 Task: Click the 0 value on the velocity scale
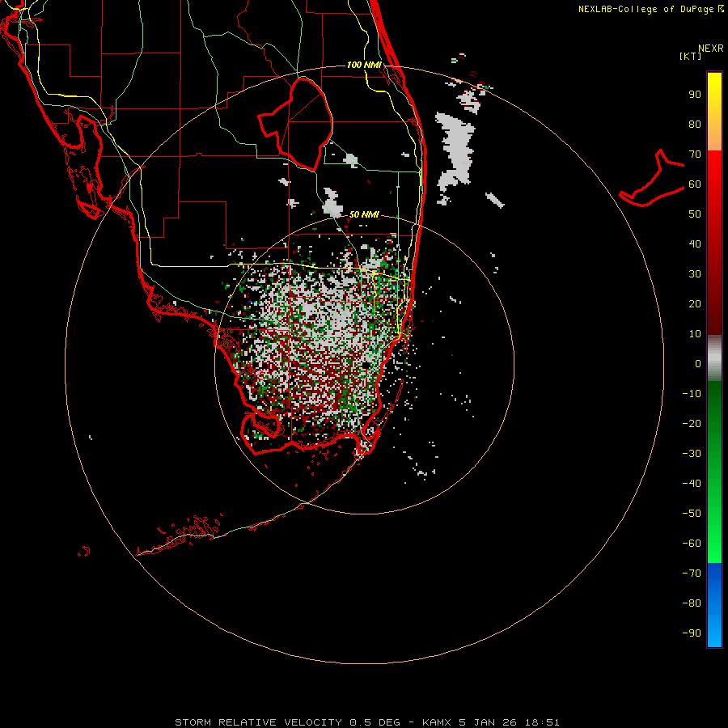(698, 363)
